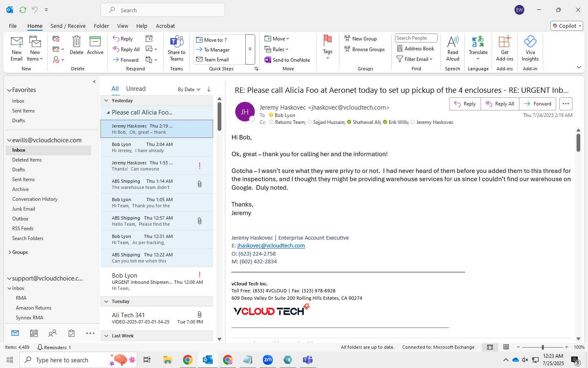Switch to Reading view layout
Image resolution: width=588 pixels, height=368 pixels.
click(506, 347)
